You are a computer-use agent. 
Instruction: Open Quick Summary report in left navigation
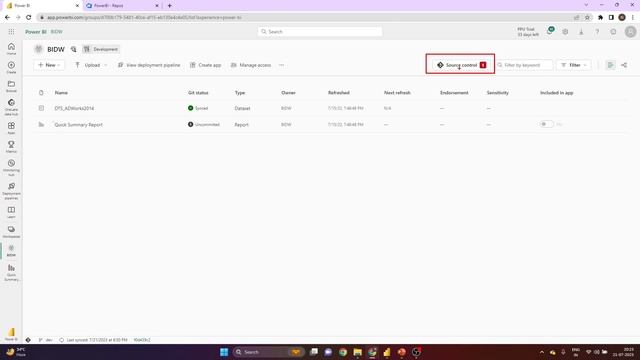point(11,273)
